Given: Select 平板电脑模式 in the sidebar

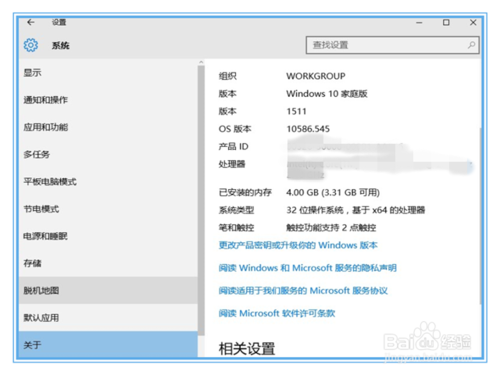Looking at the screenshot, I should click(108, 181).
